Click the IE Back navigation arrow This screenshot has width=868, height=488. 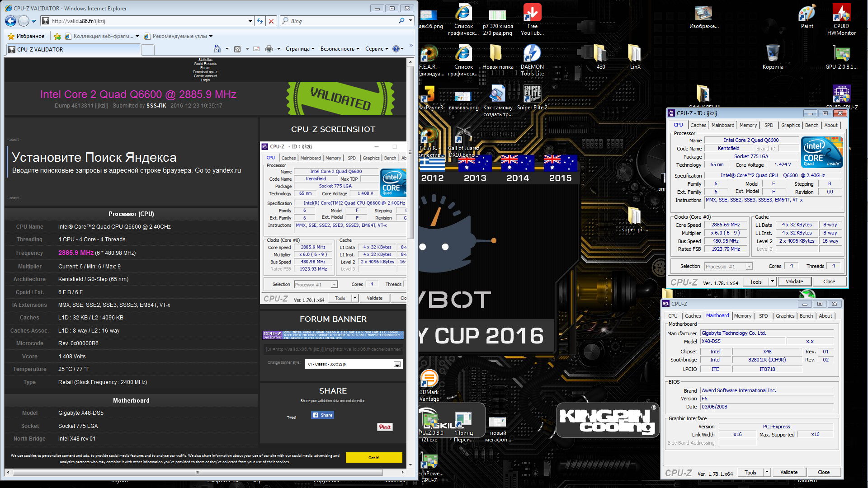11,21
